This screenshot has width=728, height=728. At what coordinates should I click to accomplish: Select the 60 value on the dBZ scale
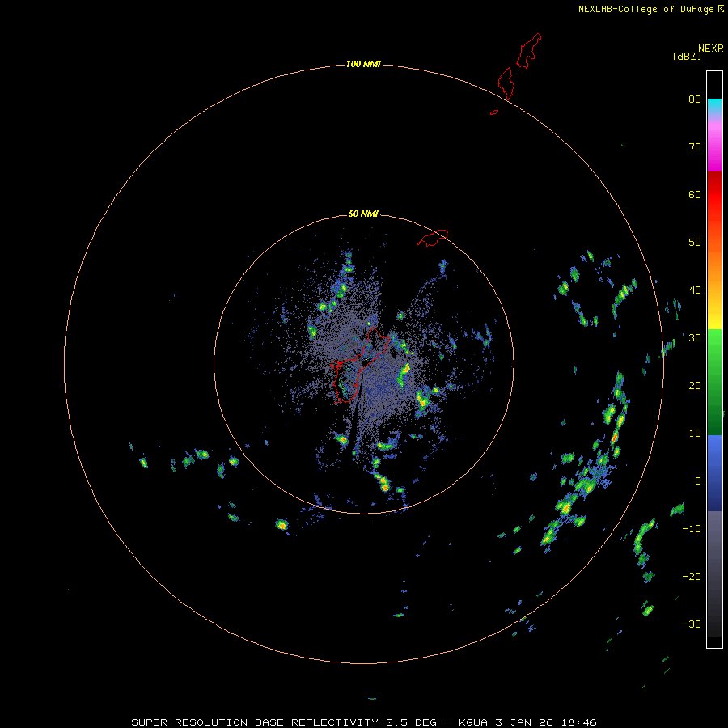[x=695, y=194]
